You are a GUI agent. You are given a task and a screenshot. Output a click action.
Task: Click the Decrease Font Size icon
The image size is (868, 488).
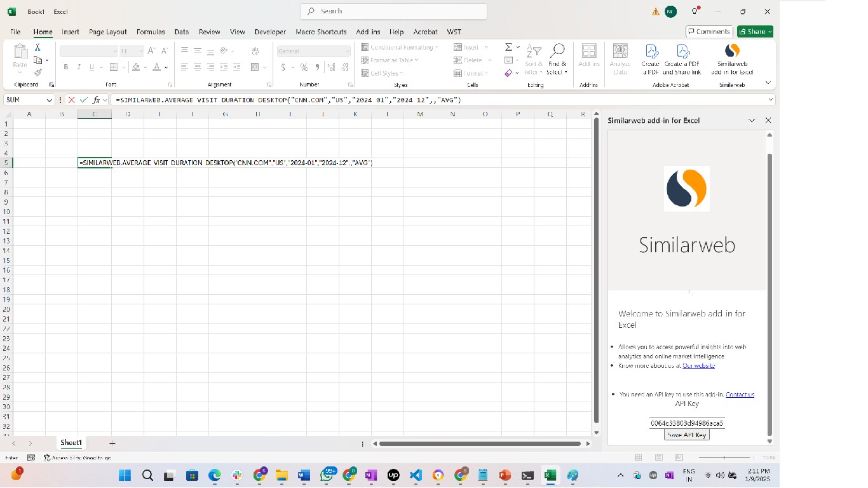click(165, 51)
